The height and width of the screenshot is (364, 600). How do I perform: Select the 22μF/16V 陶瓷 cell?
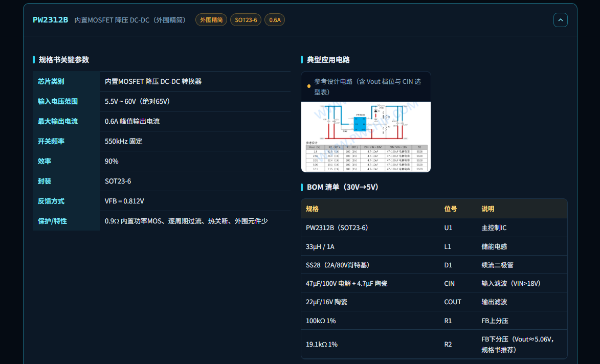coord(326,302)
